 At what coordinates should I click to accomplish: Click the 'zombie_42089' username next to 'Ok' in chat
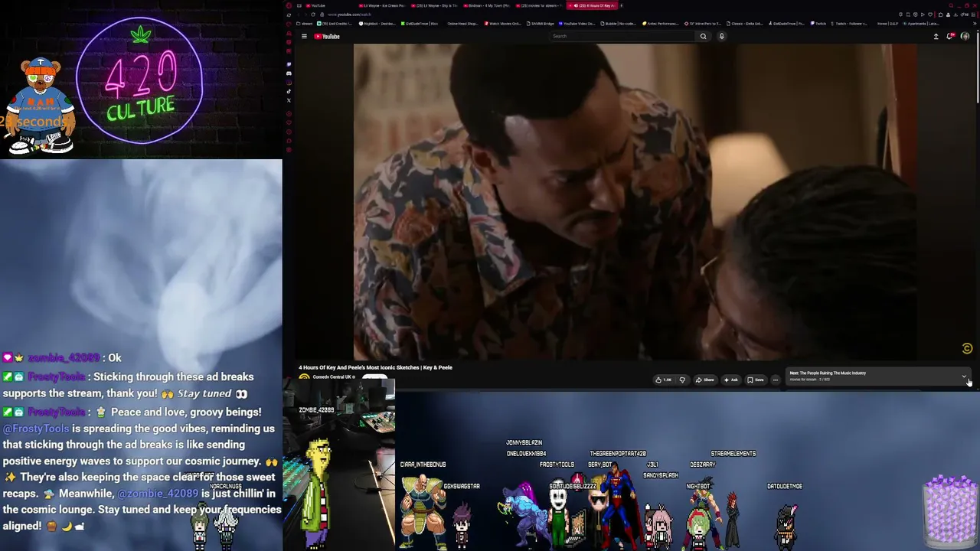pyautogui.click(x=64, y=357)
